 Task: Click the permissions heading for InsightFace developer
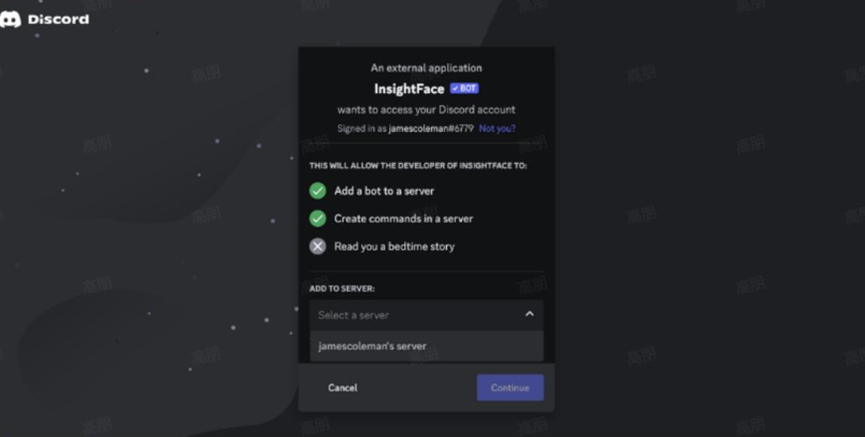tap(418, 166)
